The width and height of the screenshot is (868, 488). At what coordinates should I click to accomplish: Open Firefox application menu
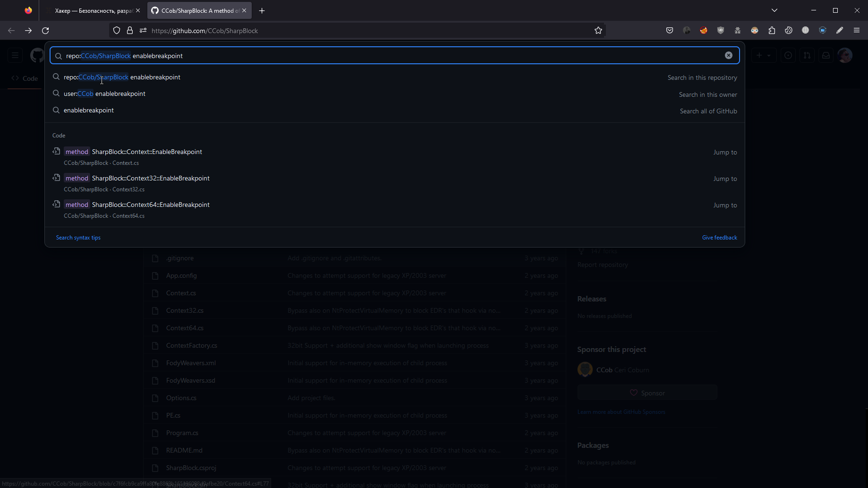(x=857, y=31)
